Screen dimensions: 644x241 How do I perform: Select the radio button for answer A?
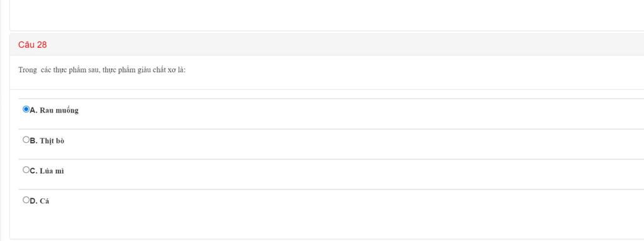(26, 109)
